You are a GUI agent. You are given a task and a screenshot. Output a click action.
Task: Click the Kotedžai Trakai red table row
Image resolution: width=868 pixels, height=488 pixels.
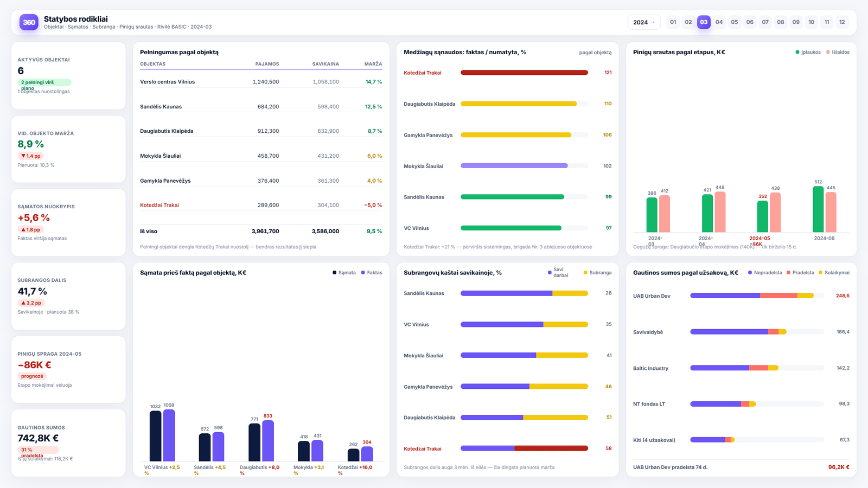(x=261, y=206)
